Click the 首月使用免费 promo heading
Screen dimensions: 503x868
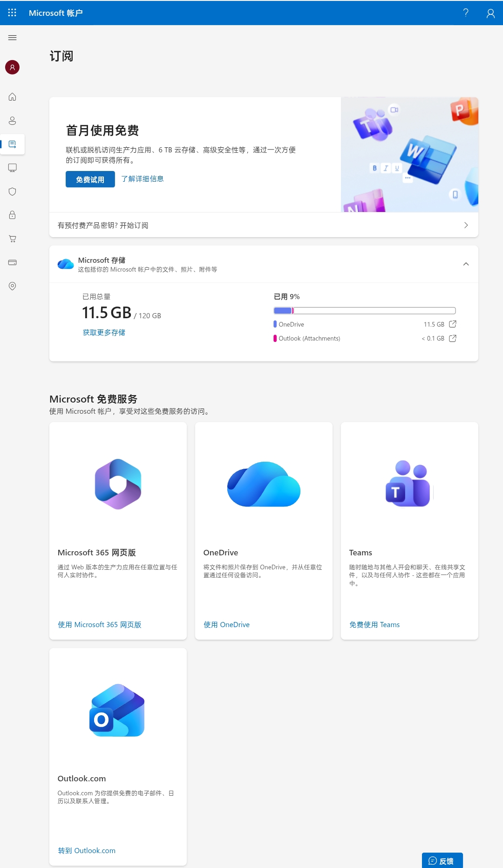(x=102, y=130)
